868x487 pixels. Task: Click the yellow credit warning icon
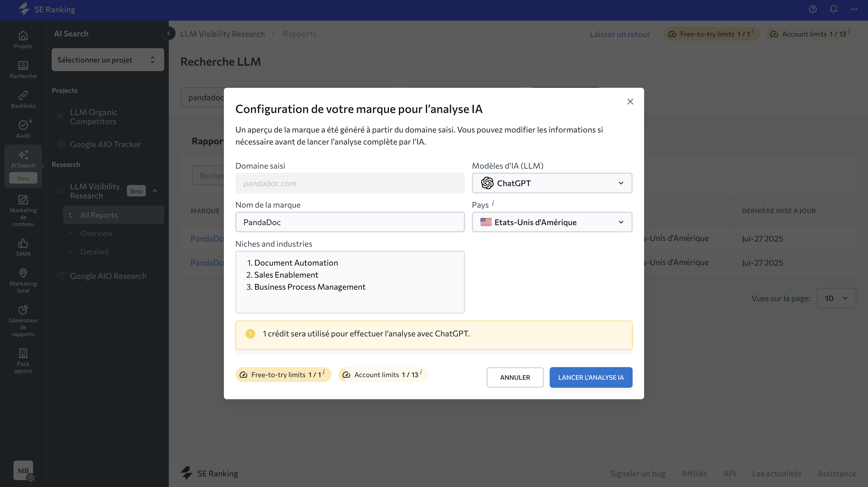(x=250, y=334)
